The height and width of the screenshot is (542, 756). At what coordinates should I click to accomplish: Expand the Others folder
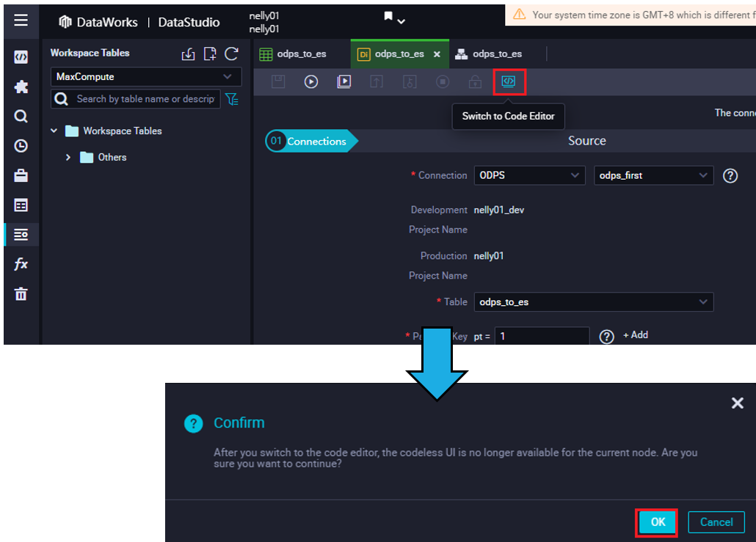[68, 157]
